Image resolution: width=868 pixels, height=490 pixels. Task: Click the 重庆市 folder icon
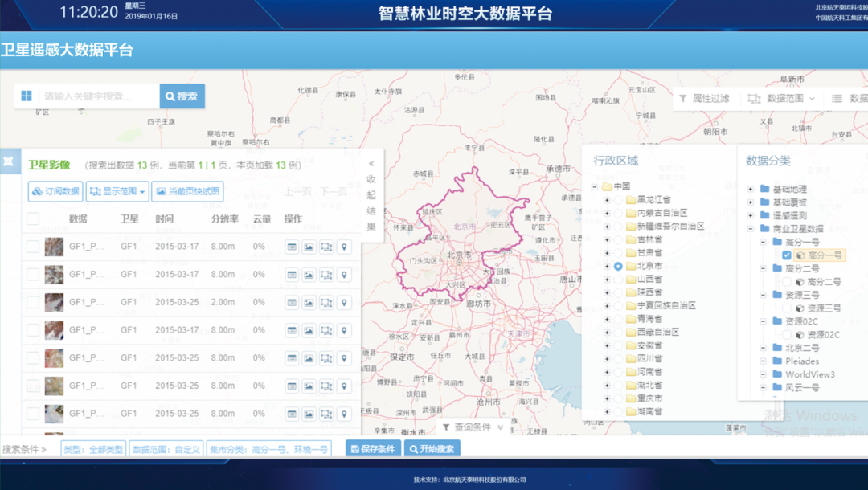pos(631,398)
